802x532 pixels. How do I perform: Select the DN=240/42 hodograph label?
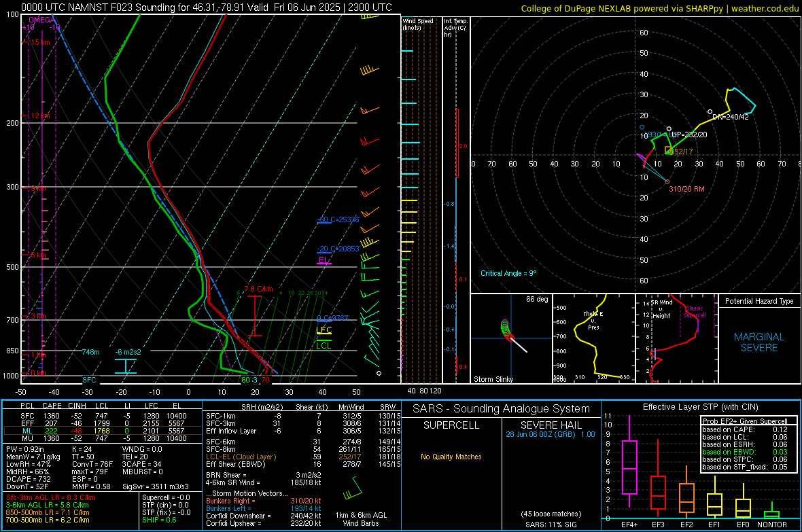[x=731, y=117]
